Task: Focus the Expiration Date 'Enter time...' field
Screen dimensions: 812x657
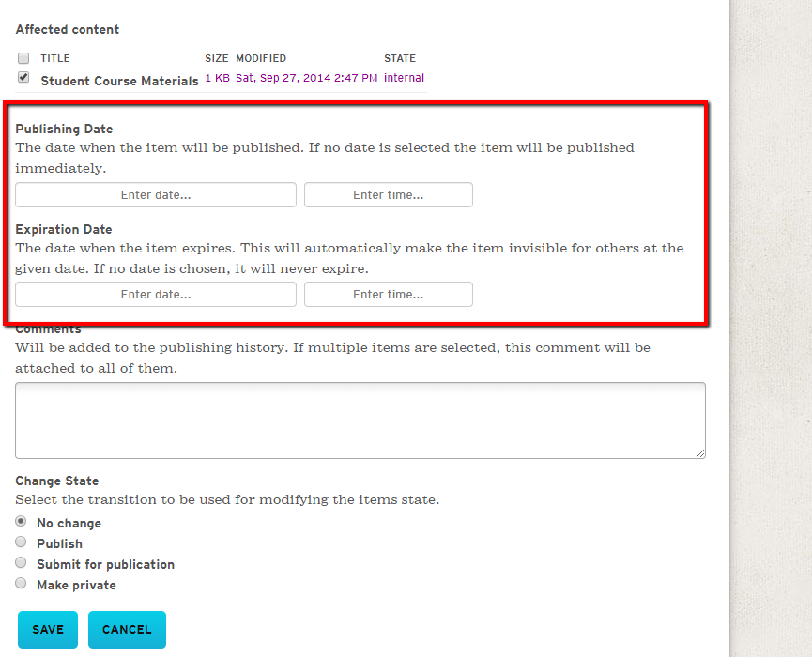Action: pyautogui.click(x=388, y=295)
